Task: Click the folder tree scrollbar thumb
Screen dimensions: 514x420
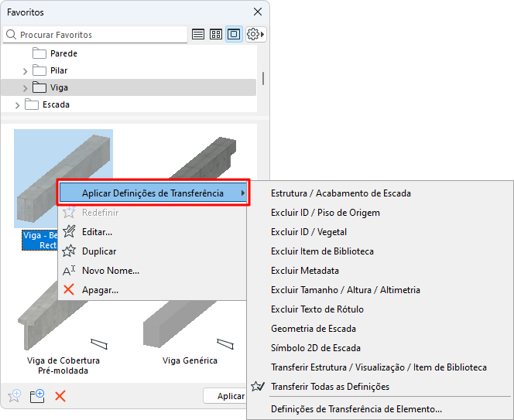Action: pos(263,79)
